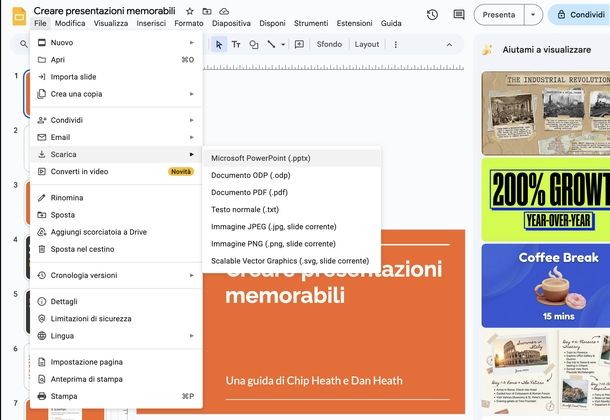Star the presentation with the star icon

click(189, 11)
